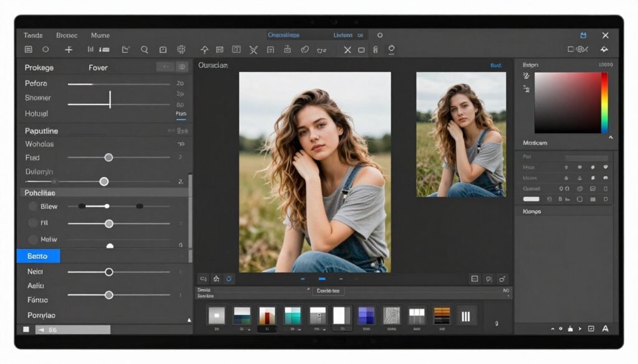Open the options dropdown beside the Fover header
Screen dimensions: 638x364
click(164, 67)
